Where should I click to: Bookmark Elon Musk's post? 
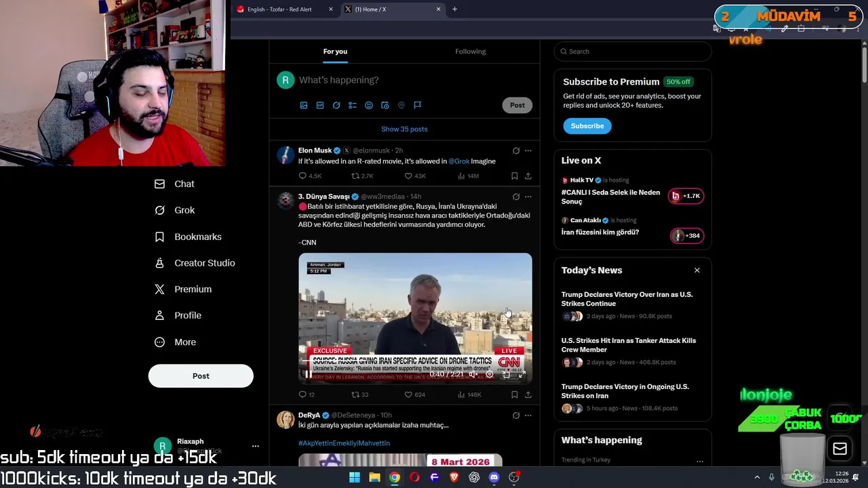click(x=515, y=176)
